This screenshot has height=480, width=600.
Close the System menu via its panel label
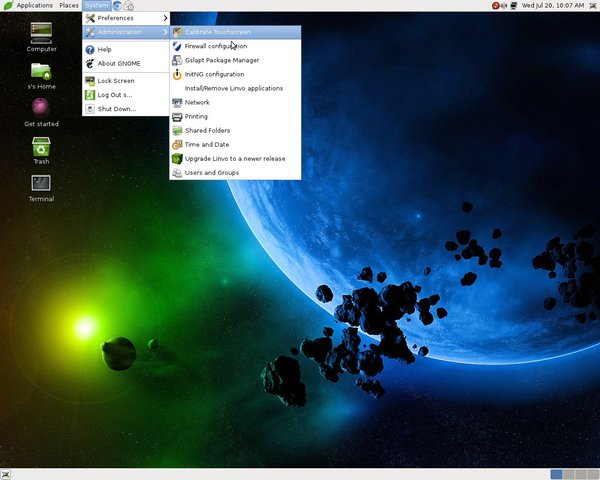click(x=96, y=5)
